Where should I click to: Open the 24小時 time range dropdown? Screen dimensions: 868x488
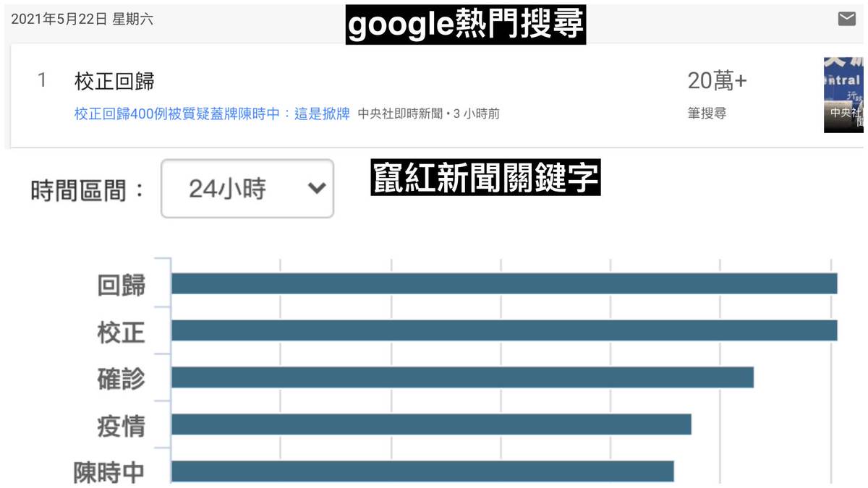coord(247,189)
